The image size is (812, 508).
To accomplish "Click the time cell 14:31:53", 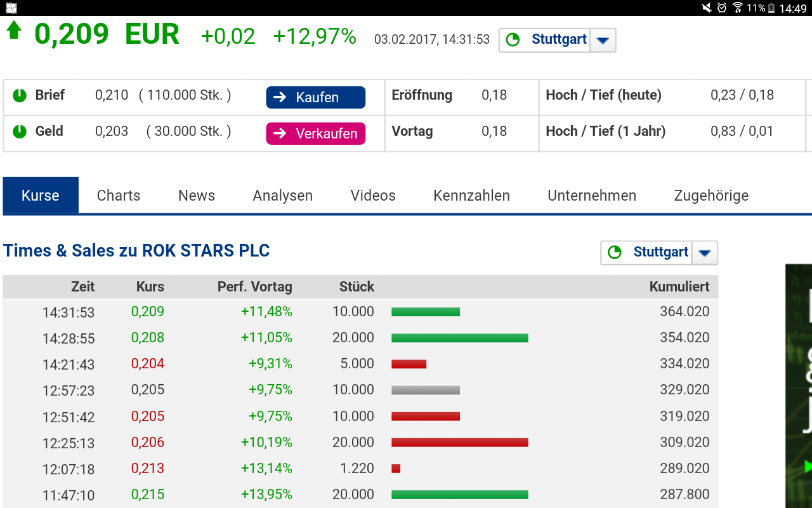I will (x=69, y=312).
